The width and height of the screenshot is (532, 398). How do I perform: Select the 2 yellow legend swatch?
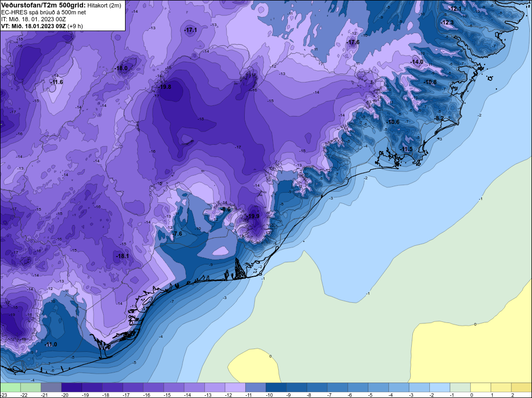point(521,387)
